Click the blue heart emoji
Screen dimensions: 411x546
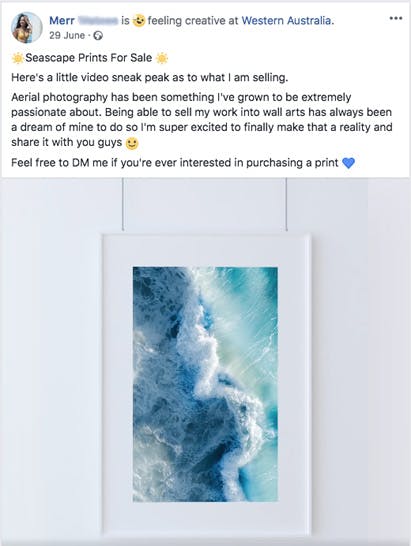point(348,163)
